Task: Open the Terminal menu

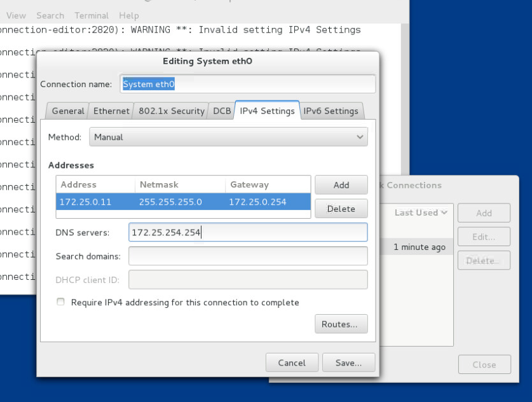Action: [92, 16]
